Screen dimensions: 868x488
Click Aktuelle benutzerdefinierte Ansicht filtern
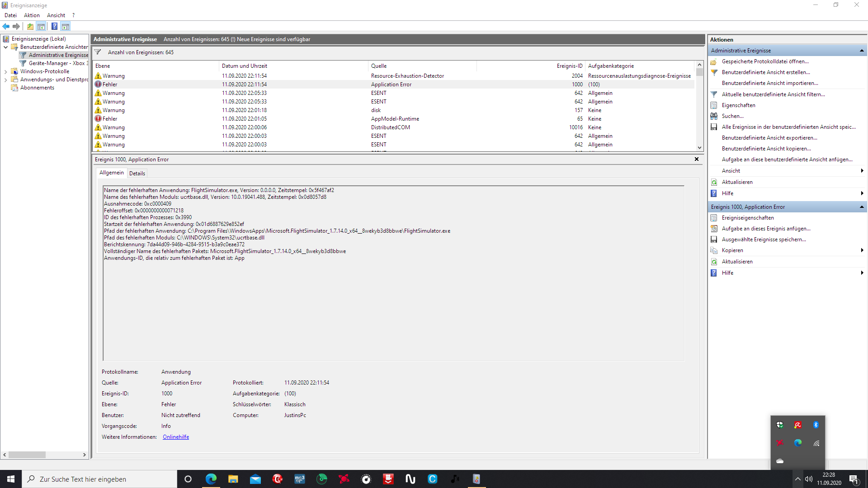click(773, 94)
